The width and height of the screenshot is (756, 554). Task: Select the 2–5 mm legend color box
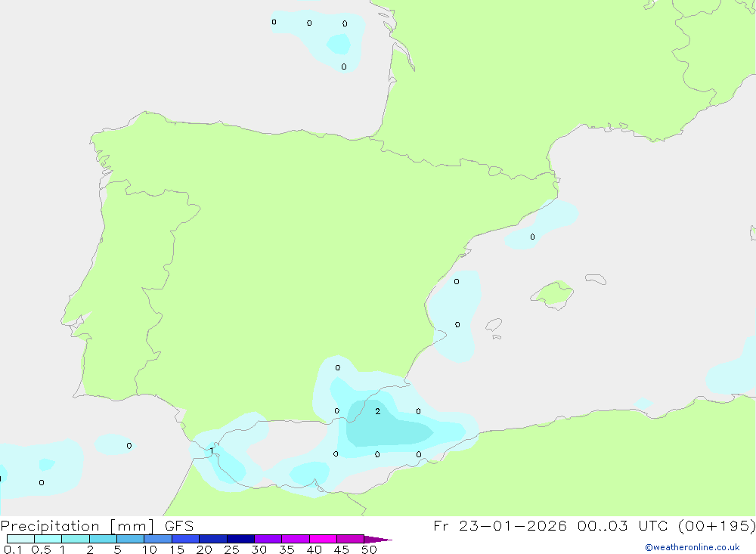[x=103, y=539]
